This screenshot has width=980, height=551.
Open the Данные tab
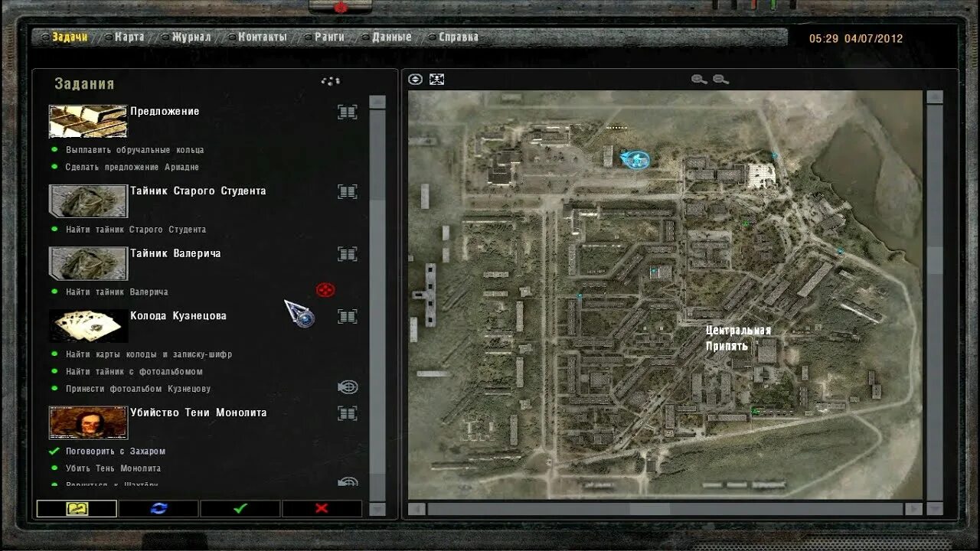[392, 37]
